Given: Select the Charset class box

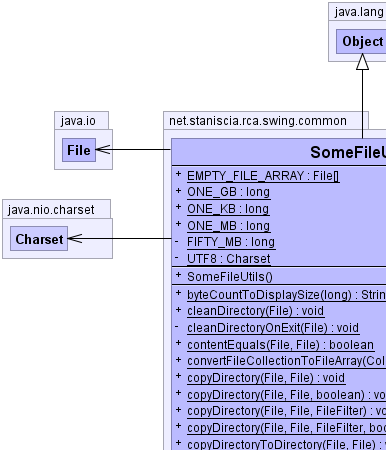Looking at the screenshot, I should [x=39, y=239].
